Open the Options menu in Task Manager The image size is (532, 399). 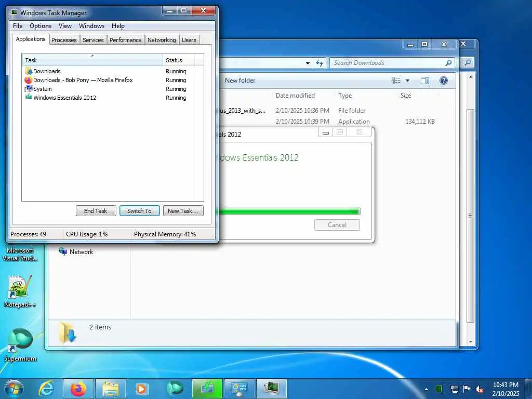[x=41, y=26]
